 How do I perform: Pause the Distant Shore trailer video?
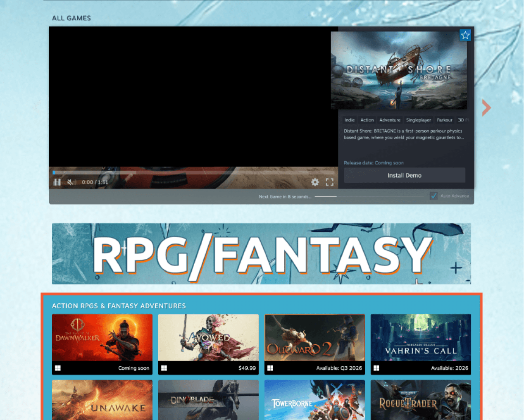click(x=57, y=182)
